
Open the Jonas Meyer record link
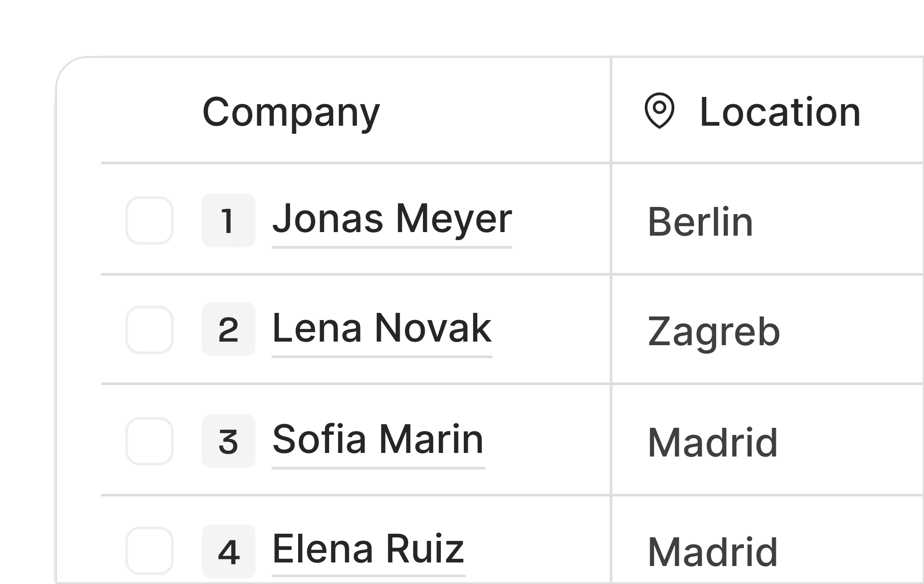pyautogui.click(x=392, y=220)
